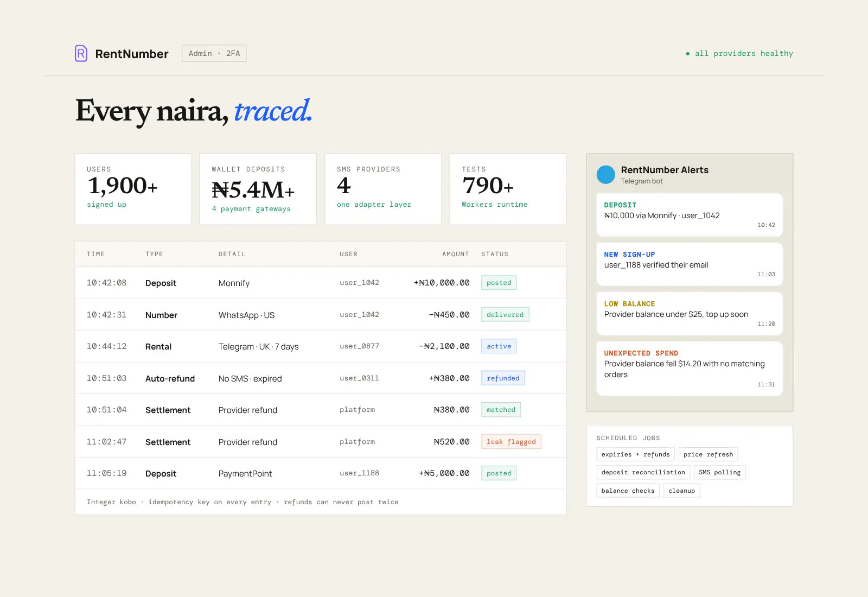
Task: Click user_0311 in the Auto-refund row
Action: [359, 378]
